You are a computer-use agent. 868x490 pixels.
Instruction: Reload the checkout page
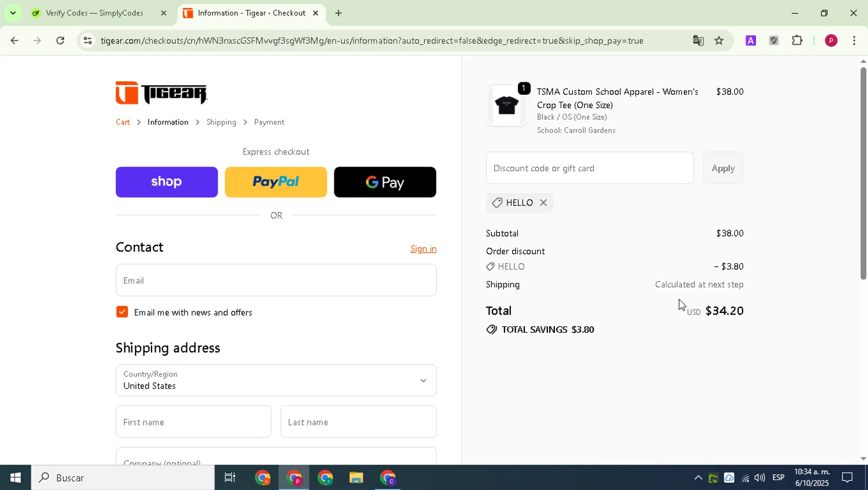(x=60, y=40)
